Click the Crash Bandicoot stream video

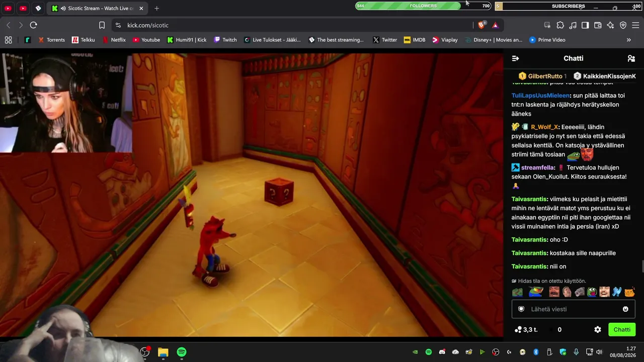pos(252,195)
